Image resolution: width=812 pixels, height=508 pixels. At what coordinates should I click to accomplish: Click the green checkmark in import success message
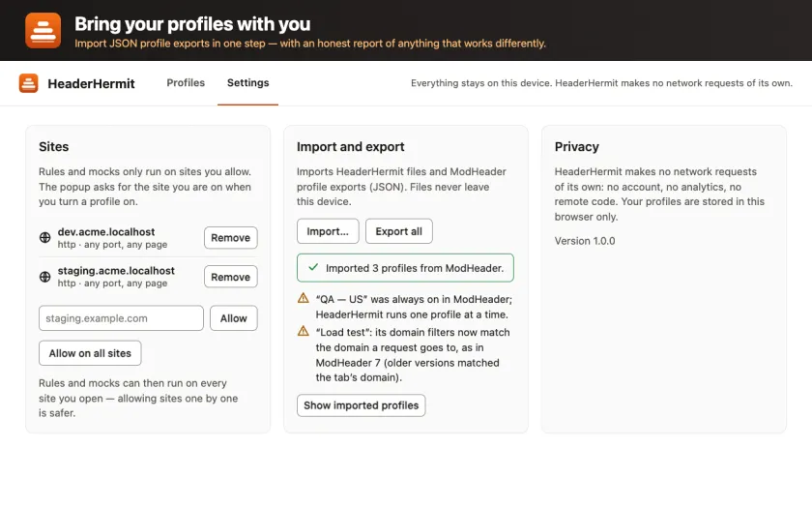(313, 267)
